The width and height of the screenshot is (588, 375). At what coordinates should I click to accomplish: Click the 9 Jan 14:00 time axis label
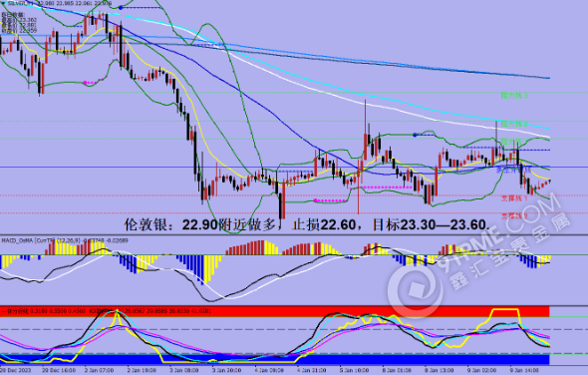coord(524,370)
